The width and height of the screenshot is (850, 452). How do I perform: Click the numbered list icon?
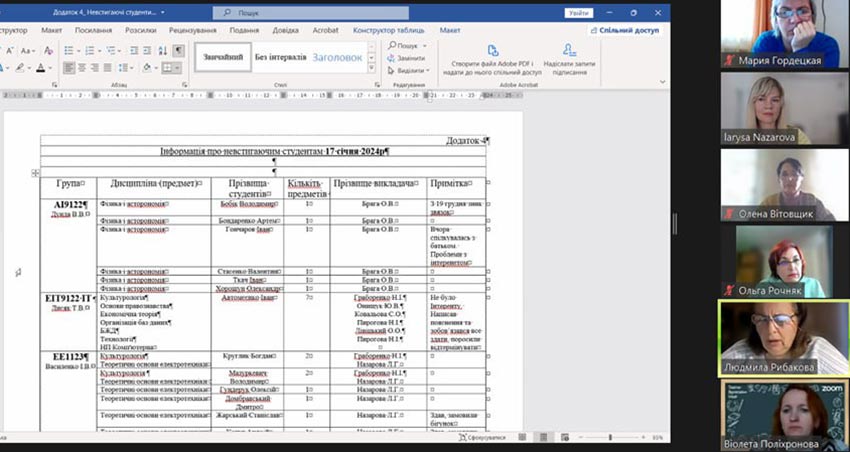[90, 50]
